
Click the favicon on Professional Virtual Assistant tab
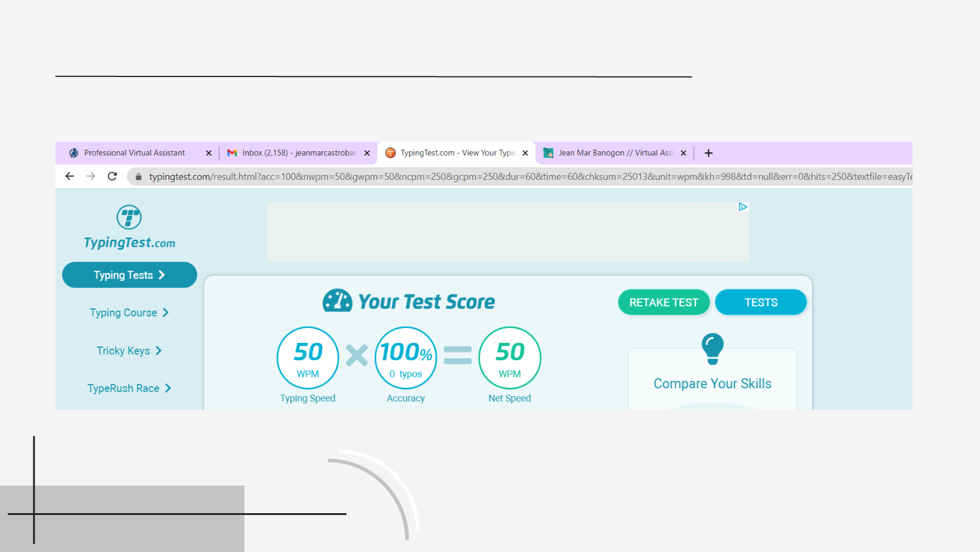click(x=73, y=153)
